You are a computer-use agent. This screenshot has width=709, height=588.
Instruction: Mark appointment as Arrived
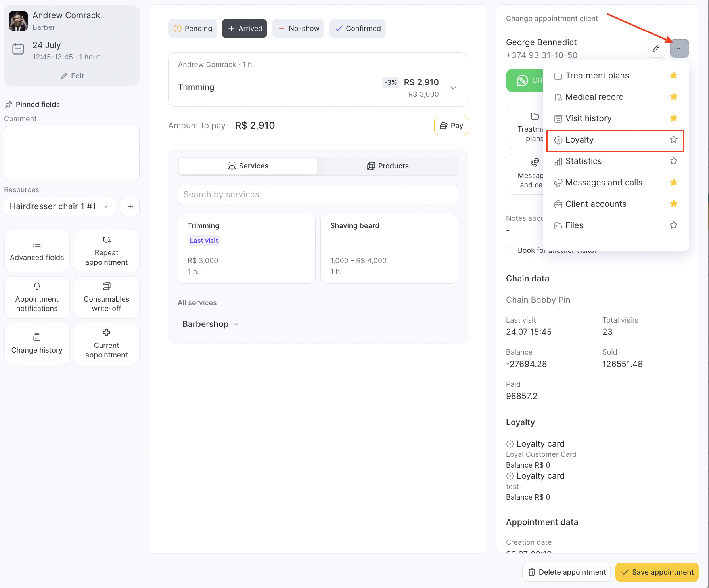(x=245, y=29)
